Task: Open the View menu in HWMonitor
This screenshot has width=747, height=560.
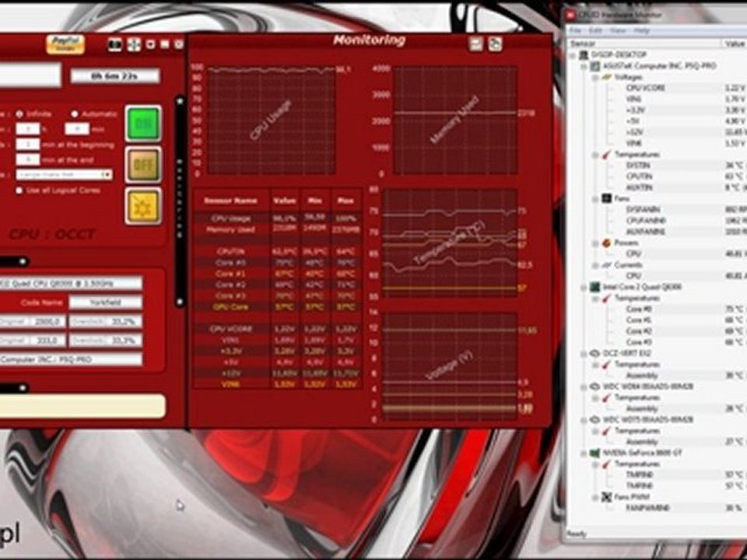Action: point(618,30)
